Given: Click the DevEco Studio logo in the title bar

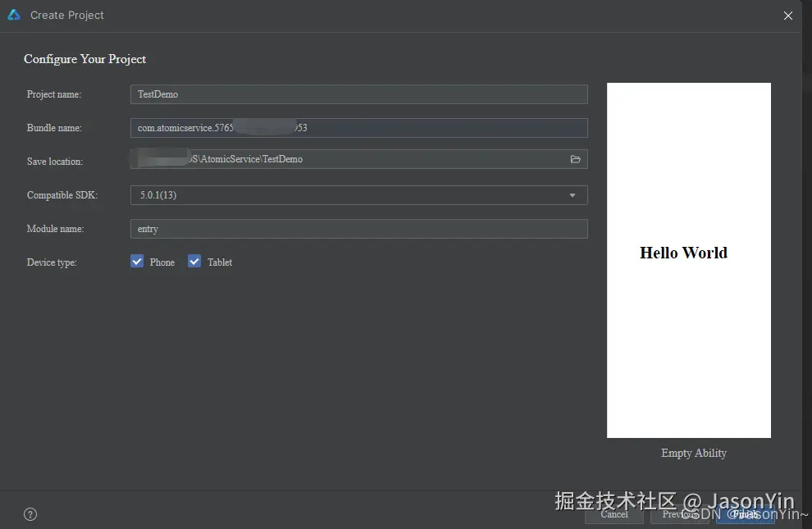Looking at the screenshot, I should [x=13, y=15].
